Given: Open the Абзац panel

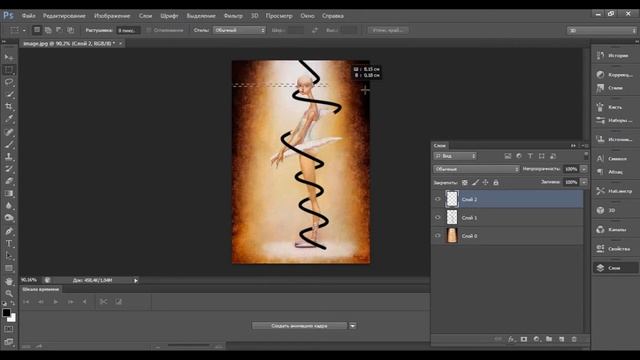Looking at the screenshot, I should tap(615, 172).
